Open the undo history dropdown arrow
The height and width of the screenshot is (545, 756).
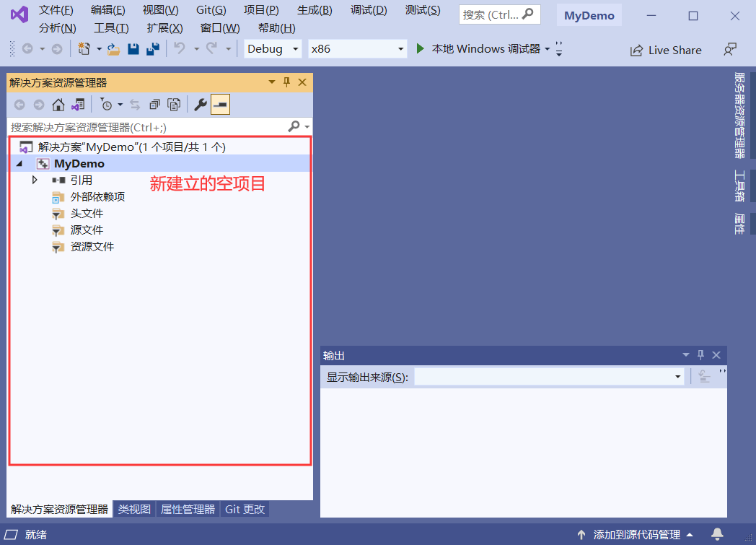pos(196,48)
